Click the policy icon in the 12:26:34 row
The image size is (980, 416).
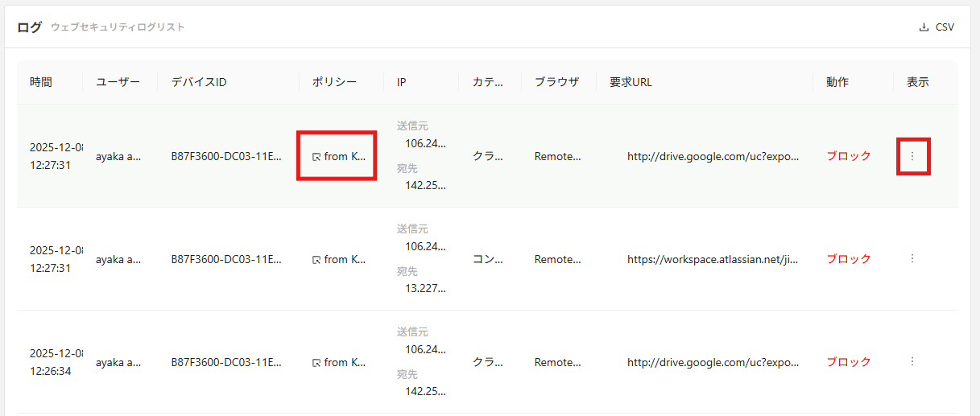point(316,363)
